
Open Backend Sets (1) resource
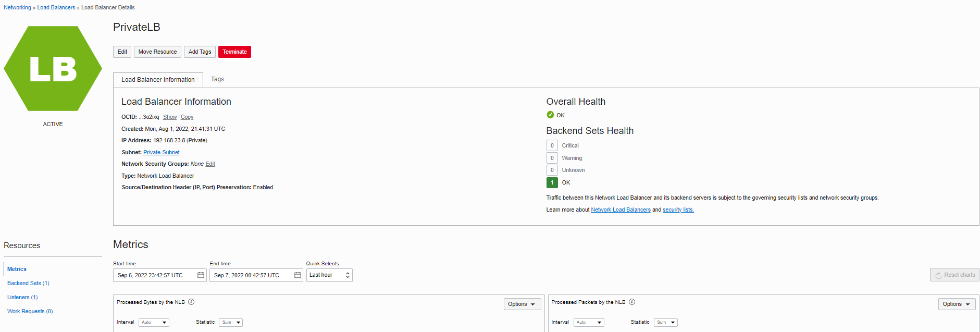pyautogui.click(x=28, y=283)
